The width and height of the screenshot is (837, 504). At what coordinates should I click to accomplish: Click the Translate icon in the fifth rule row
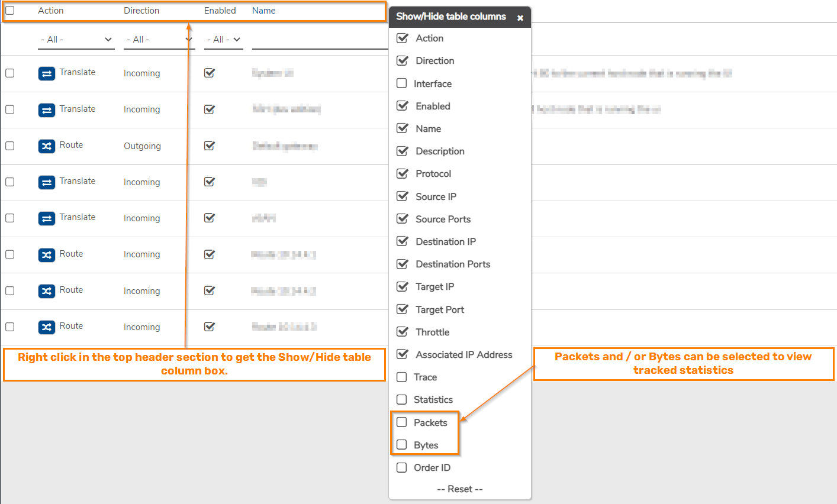47,218
